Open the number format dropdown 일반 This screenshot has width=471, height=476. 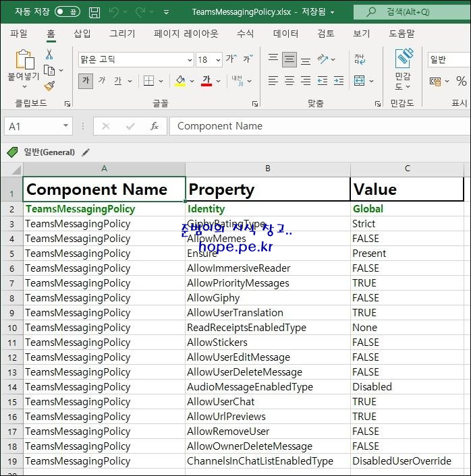(449, 59)
